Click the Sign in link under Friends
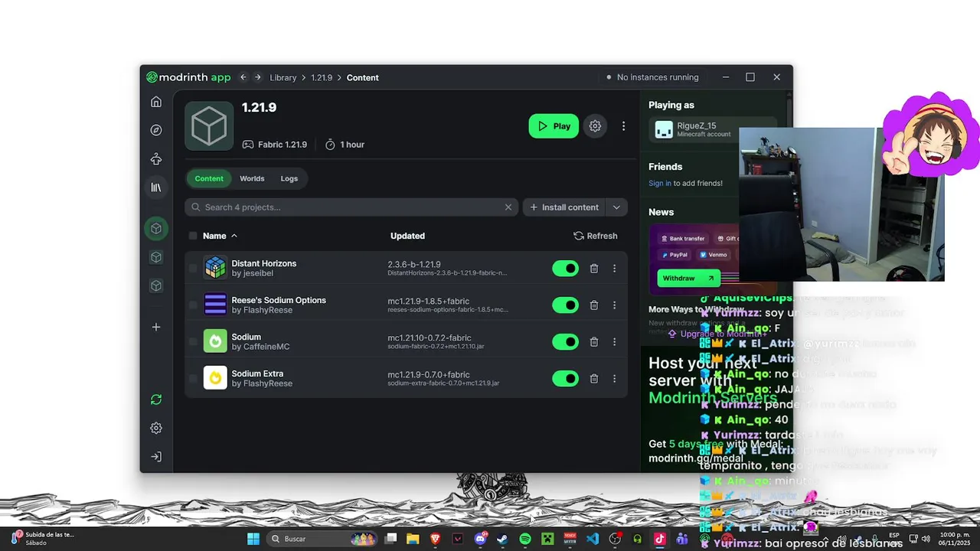This screenshot has height=551, width=980. [x=660, y=183]
